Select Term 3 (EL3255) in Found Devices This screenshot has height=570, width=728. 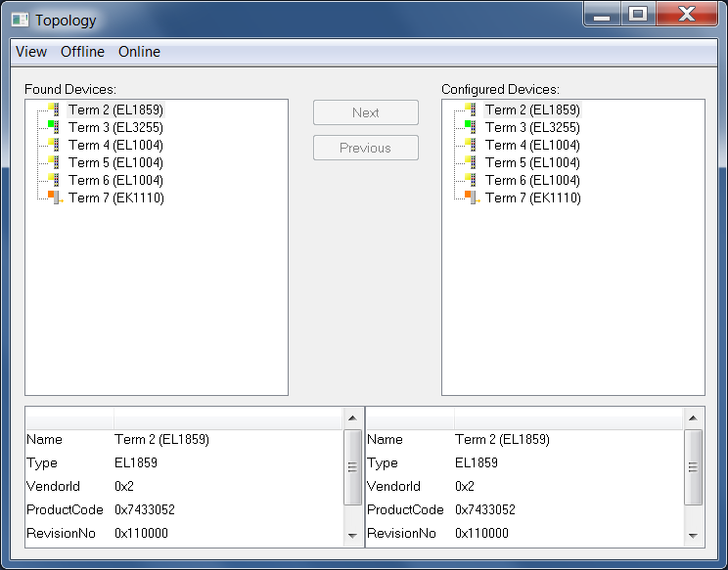tap(115, 127)
